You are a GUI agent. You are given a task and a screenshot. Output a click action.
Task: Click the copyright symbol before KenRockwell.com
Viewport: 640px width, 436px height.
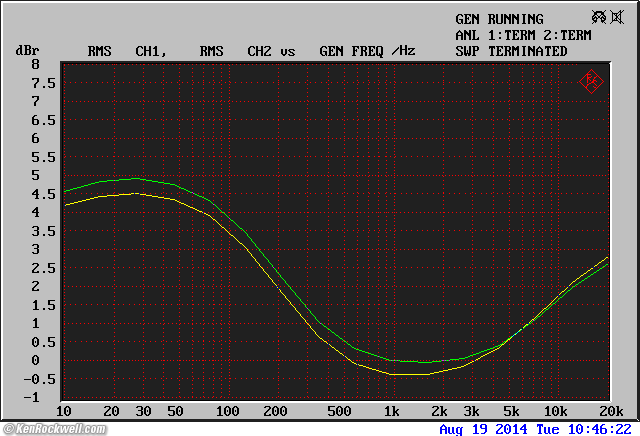[x=9, y=428]
